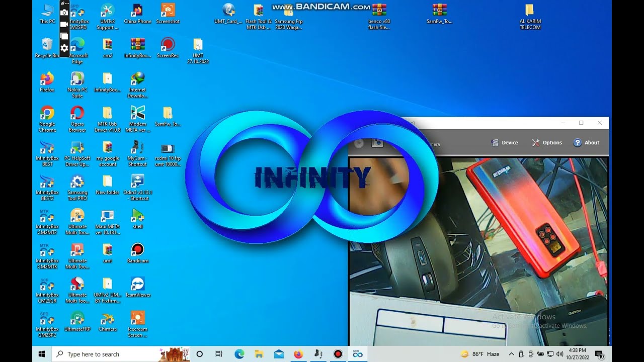Open the Options menu in MyCam

click(x=547, y=143)
